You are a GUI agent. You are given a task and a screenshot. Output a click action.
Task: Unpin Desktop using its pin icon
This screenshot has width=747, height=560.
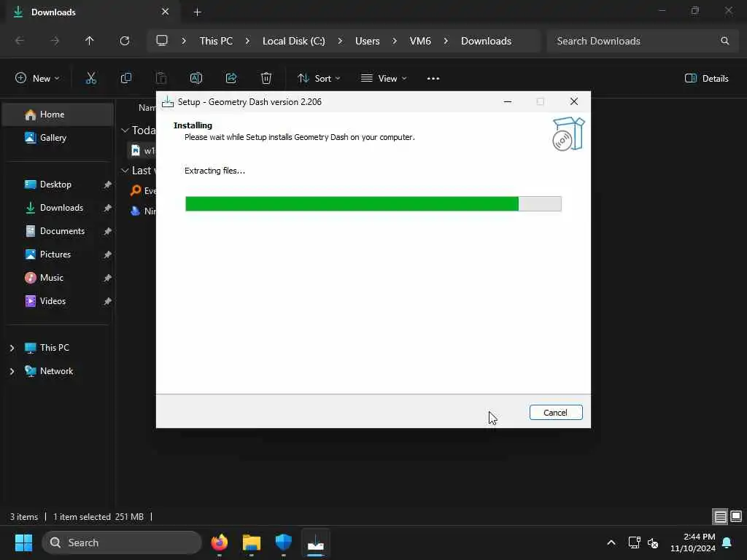pyautogui.click(x=108, y=184)
